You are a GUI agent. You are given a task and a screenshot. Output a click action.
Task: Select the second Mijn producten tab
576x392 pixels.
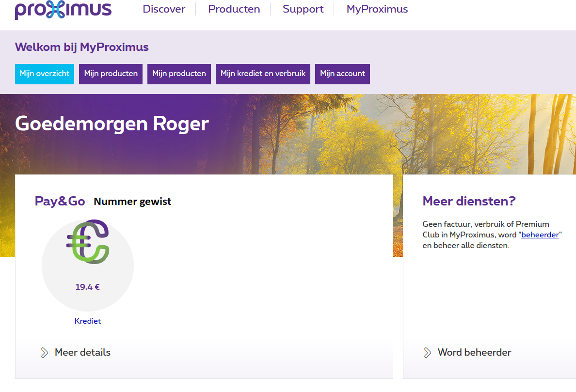click(179, 74)
